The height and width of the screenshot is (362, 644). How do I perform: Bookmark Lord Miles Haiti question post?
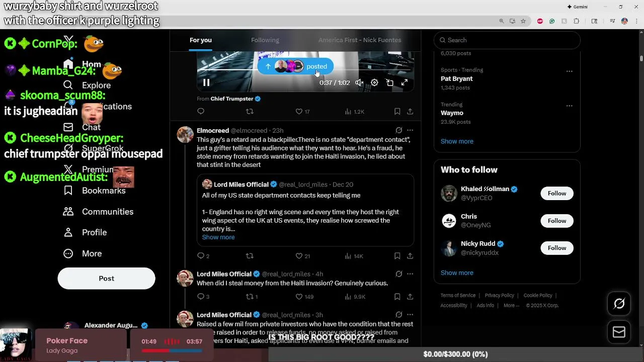(x=397, y=297)
